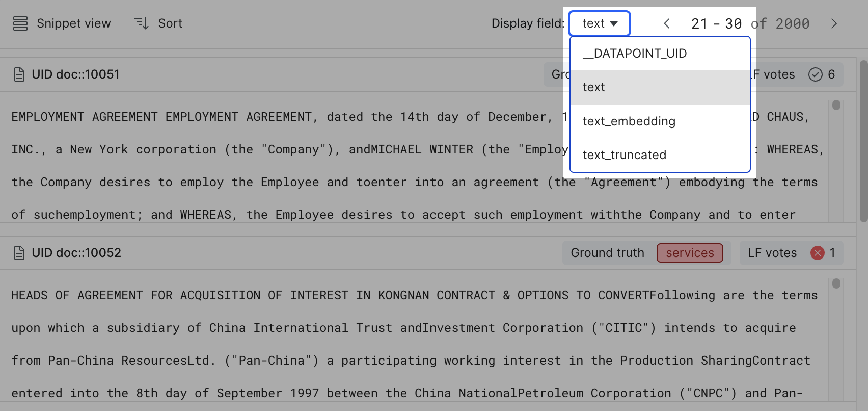Click the page range 21 - 30 text

[716, 23]
